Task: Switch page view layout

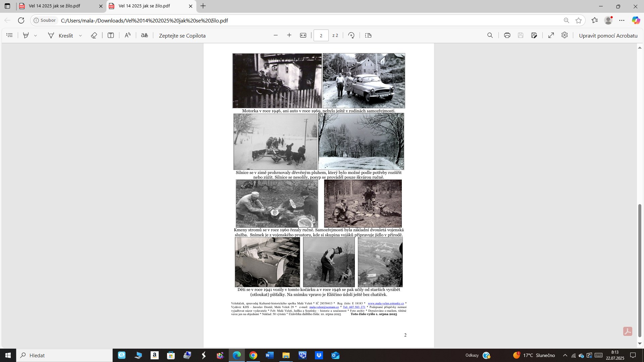Action: 368,35
